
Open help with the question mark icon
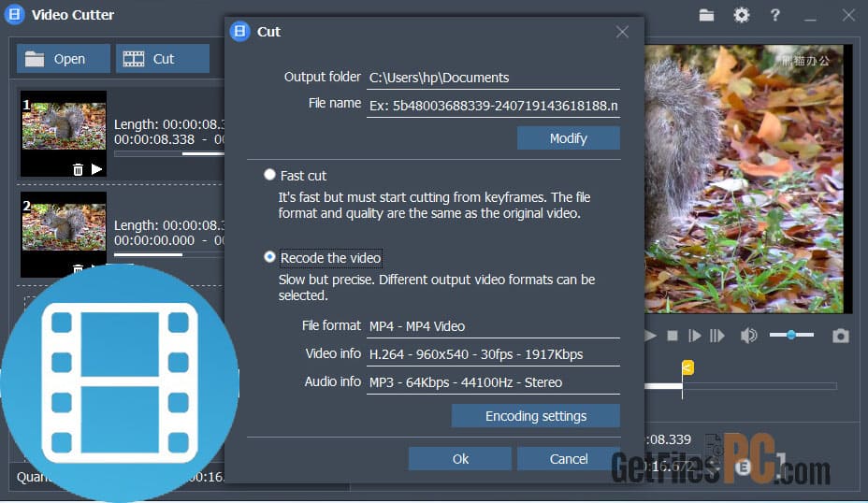[775, 15]
